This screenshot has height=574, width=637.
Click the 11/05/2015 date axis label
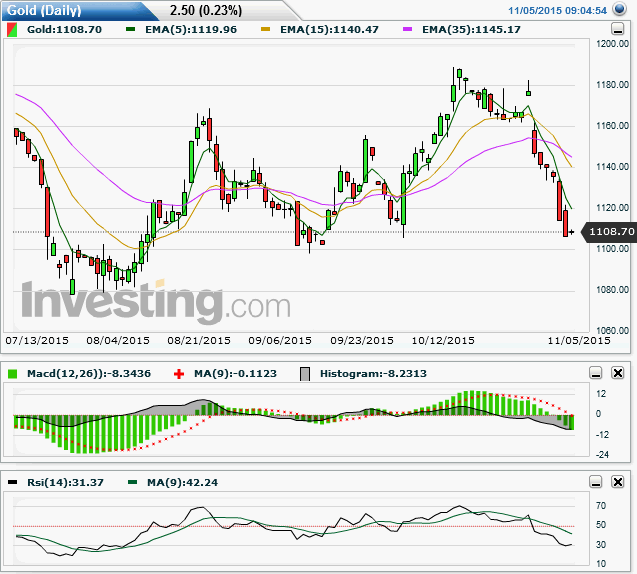point(579,340)
